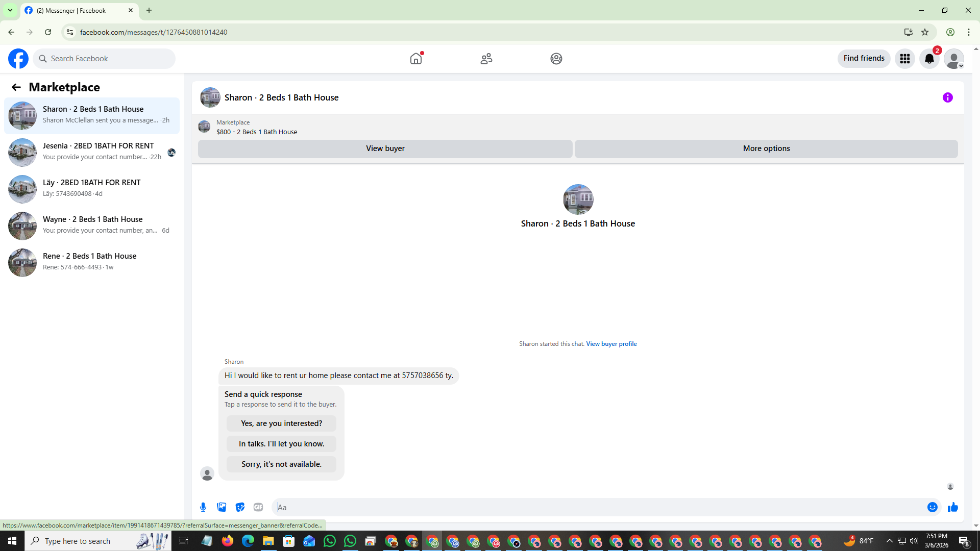Image resolution: width=980 pixels, height=551 pixels.
Task: Open the sticker picker icon
Action: (x=240, y=507)
